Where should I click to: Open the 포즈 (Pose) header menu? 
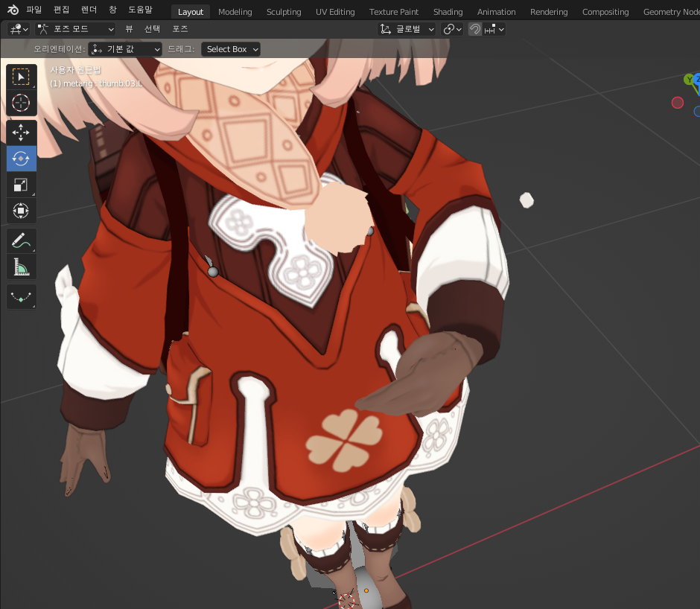[180, 29]
